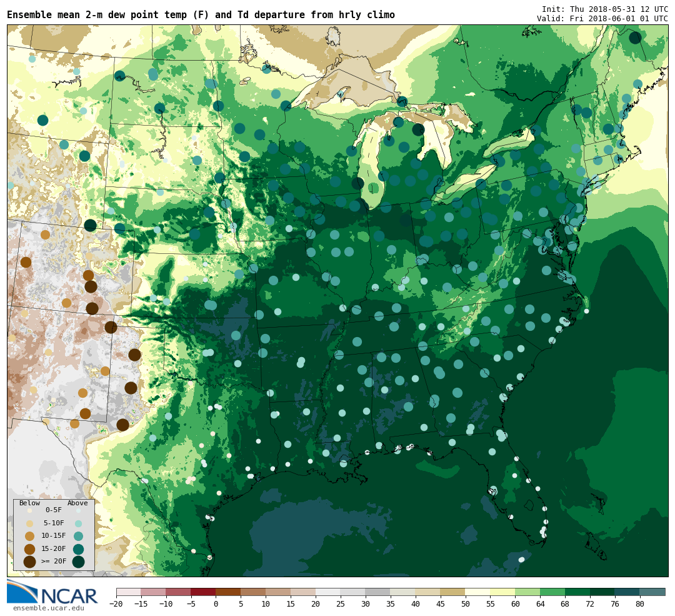Screen dimensions: 675x616
Task: Click the '5-10F' legend label
Action: (54, 523)
